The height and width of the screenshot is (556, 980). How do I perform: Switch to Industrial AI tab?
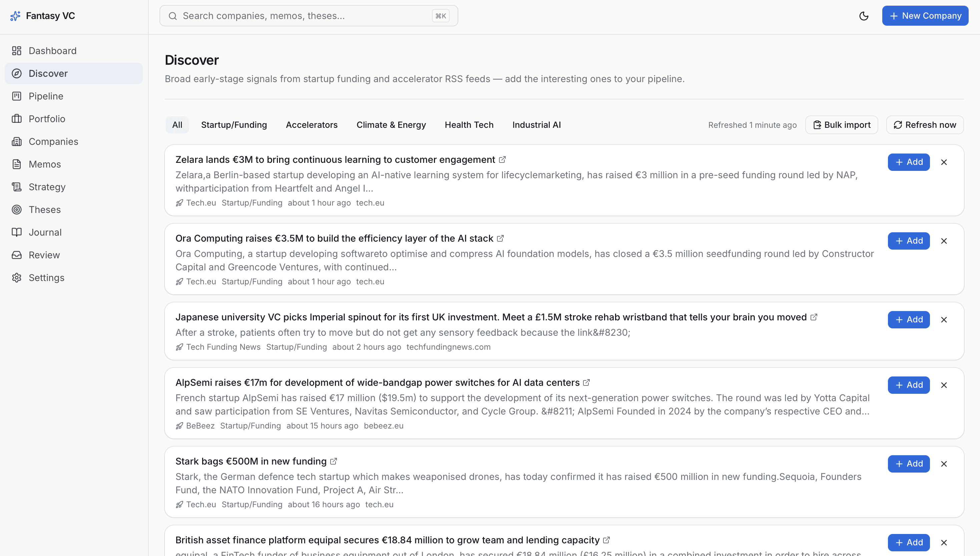pos(537,125)
